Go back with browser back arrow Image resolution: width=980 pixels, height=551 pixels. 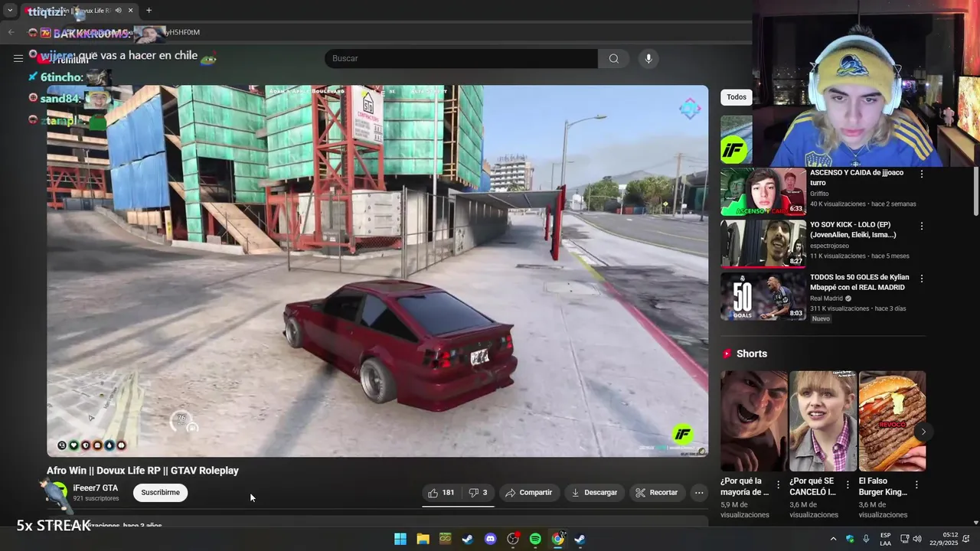11,32
